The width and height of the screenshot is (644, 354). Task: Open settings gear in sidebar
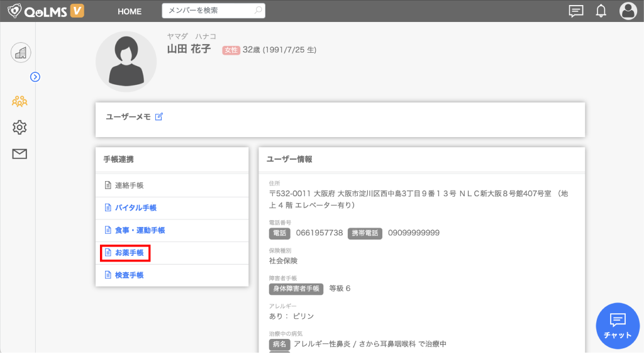(19, 128)
